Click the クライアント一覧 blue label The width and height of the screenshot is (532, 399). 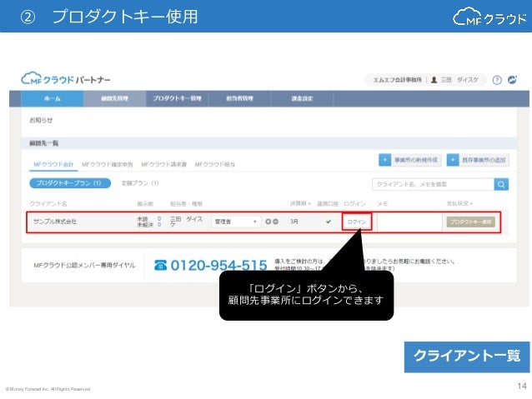[467, 357]
